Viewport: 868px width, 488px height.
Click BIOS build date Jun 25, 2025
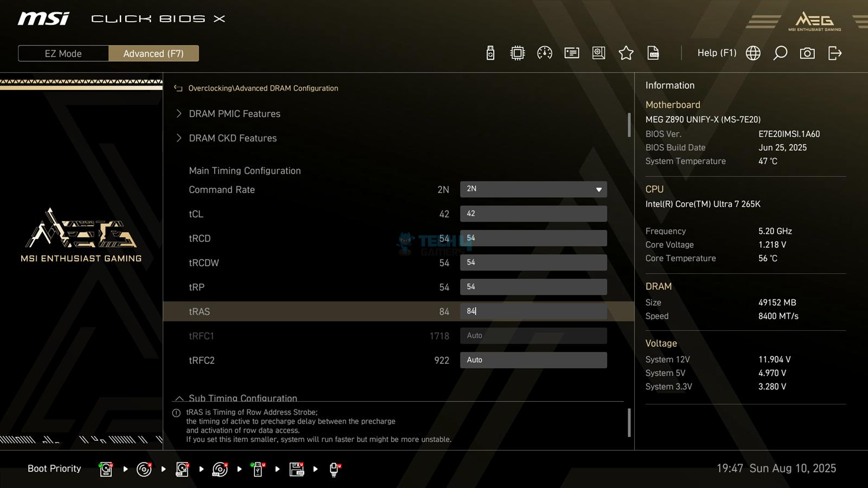(x=783, y=147)
